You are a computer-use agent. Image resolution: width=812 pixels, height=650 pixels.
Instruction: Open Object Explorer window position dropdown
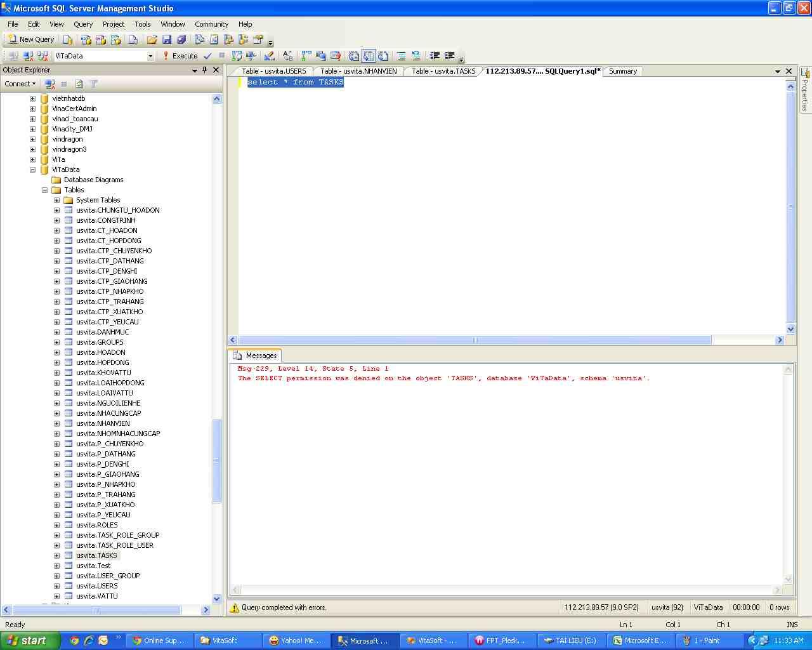coord(195,70)
